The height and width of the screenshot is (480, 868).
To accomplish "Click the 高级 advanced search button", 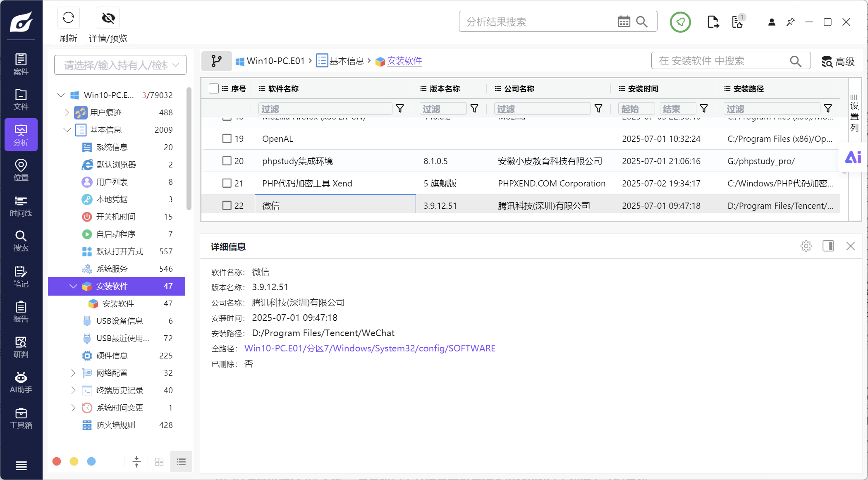I will tap(838, 62).
